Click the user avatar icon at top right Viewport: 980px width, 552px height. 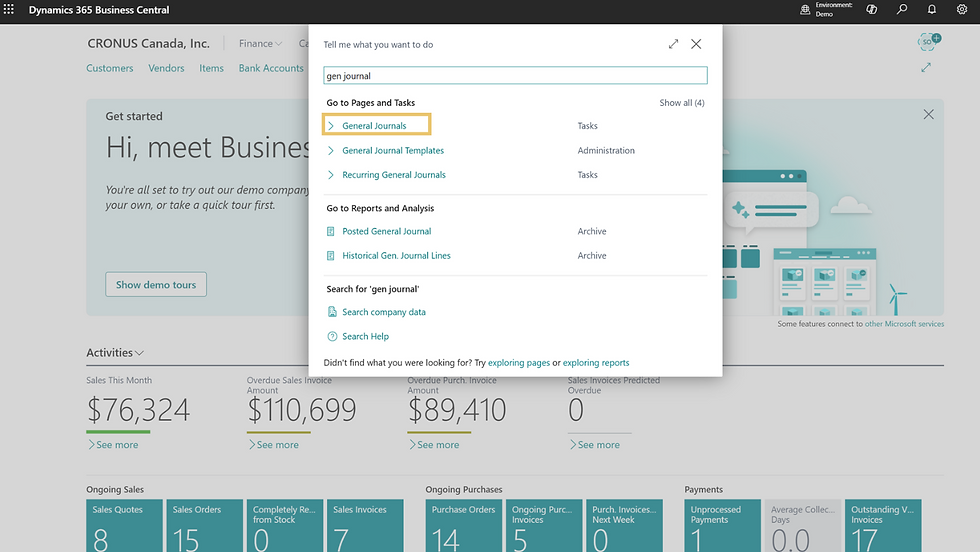tap(928, 41)
